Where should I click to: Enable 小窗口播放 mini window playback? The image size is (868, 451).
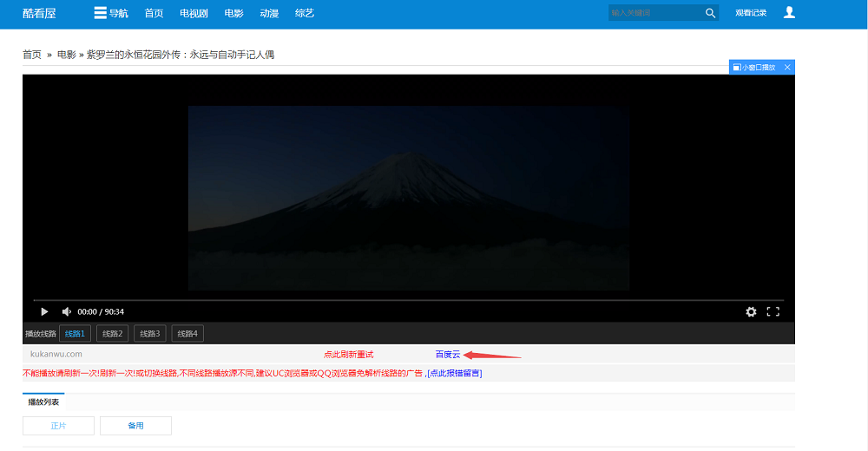[754, 67]
